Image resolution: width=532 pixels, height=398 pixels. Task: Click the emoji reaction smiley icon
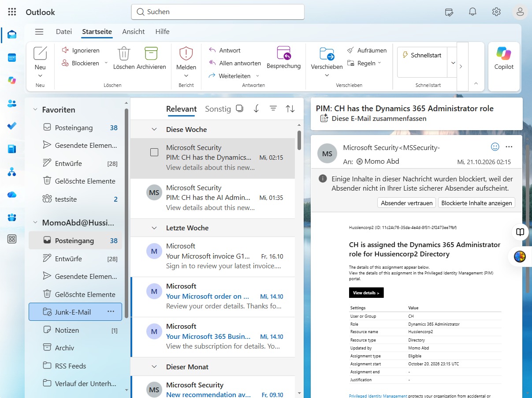click(495, 146)
